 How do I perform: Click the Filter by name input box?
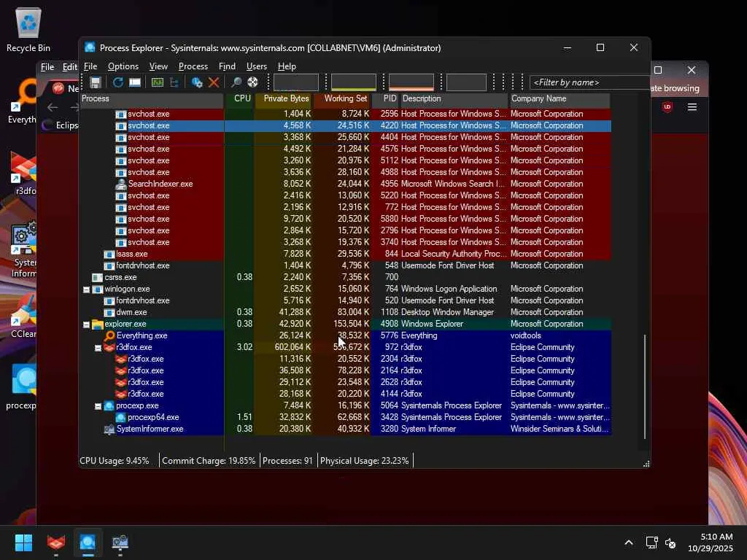(589, 82)
